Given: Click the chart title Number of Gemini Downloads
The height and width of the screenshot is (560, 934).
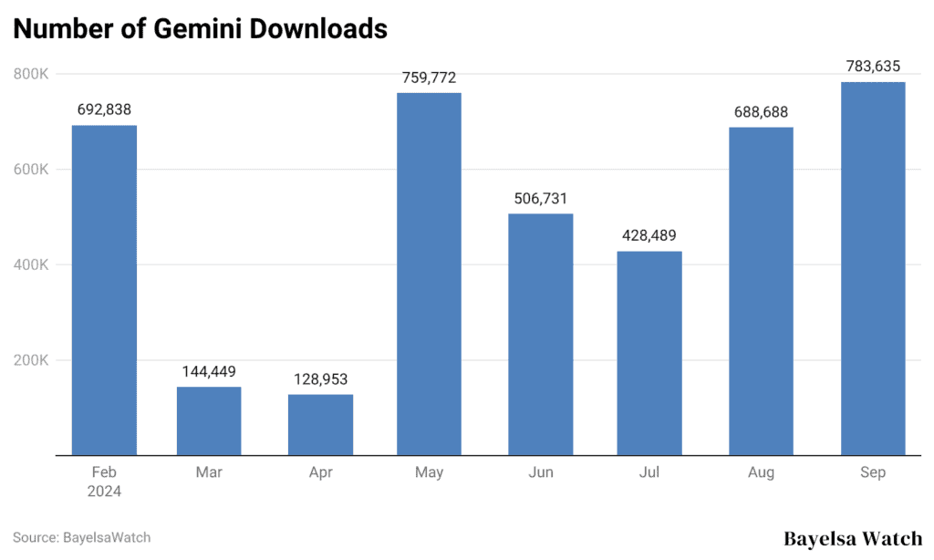Looking at the screenshot, I should [200, 29].
